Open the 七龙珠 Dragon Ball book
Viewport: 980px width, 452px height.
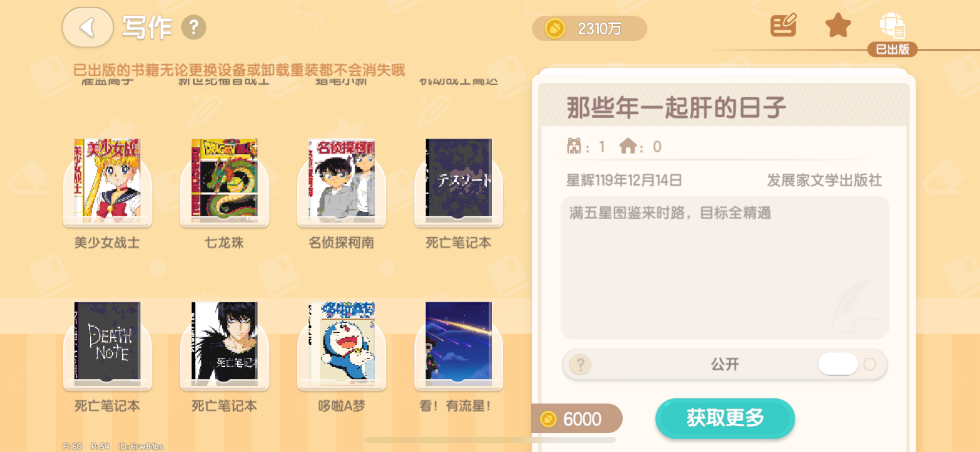224,181
